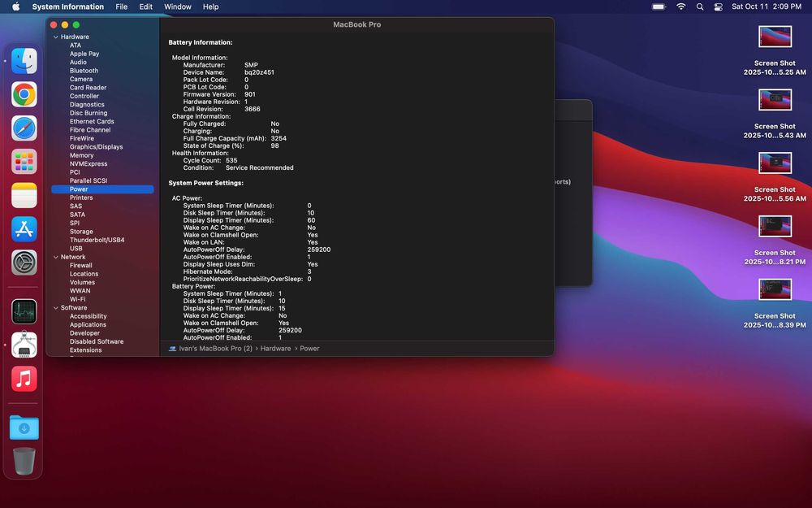Screen dimensions: 812x508
Task: Launch Music app from dock
Action: 24,379
